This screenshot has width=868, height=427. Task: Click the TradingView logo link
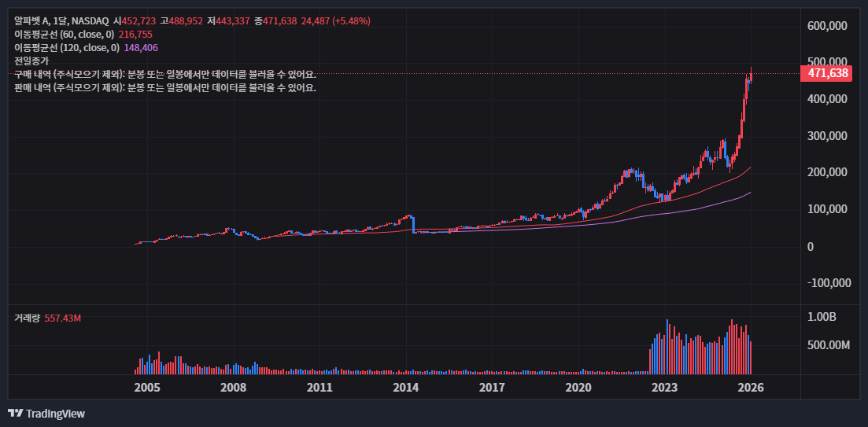[x=46, y=414]
